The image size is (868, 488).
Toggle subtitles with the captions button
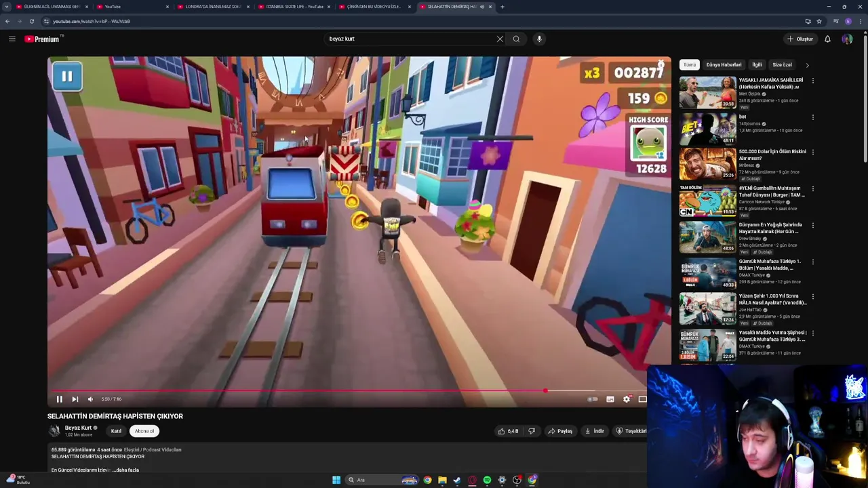point(610,399)
